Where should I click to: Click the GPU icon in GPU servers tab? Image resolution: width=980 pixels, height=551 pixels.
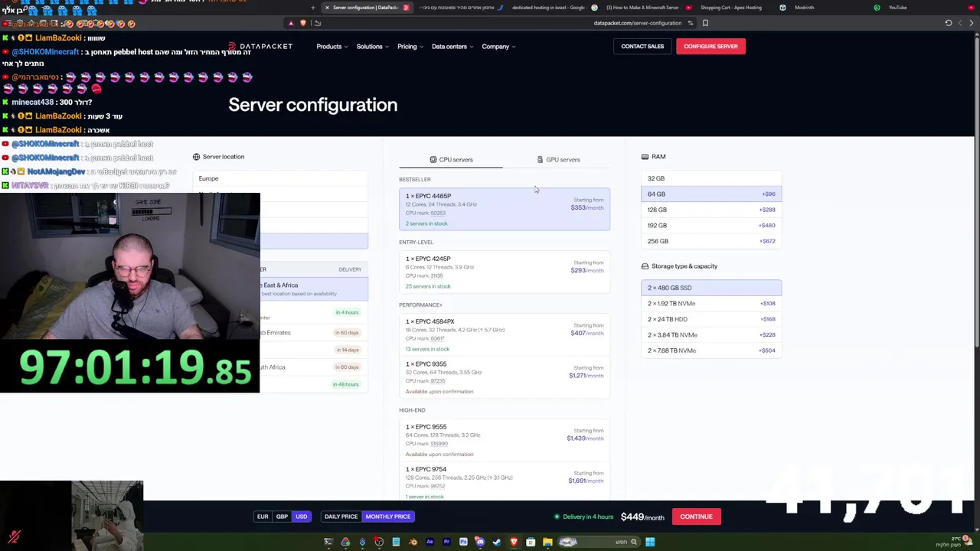click(540, 160)
